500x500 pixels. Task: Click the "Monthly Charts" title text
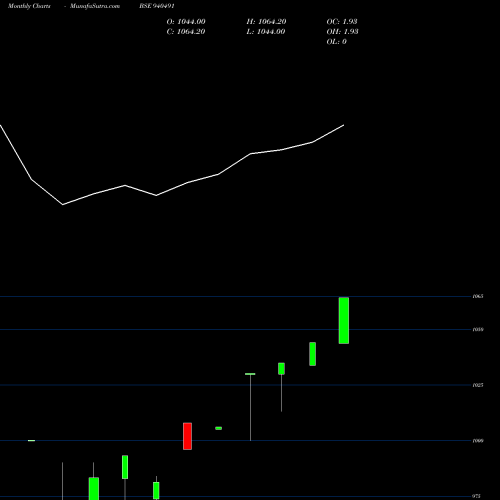(x=29, y=6)
